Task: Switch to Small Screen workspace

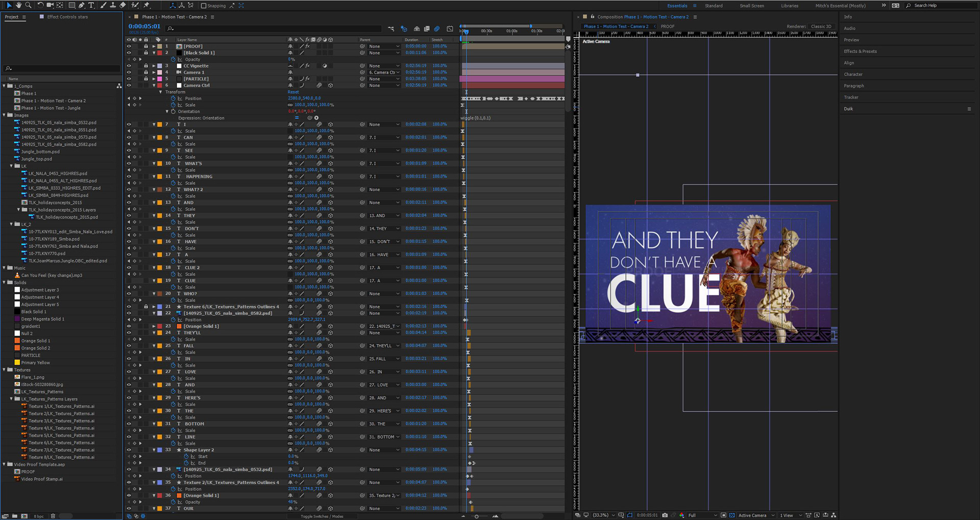Action: pyautogui.click(x=752, y=6)
